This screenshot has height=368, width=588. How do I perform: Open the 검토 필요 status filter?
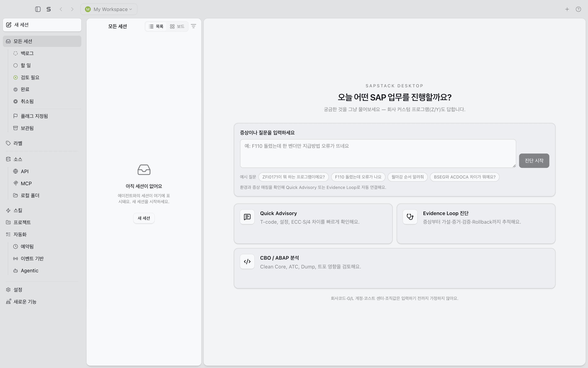(46, 77)
